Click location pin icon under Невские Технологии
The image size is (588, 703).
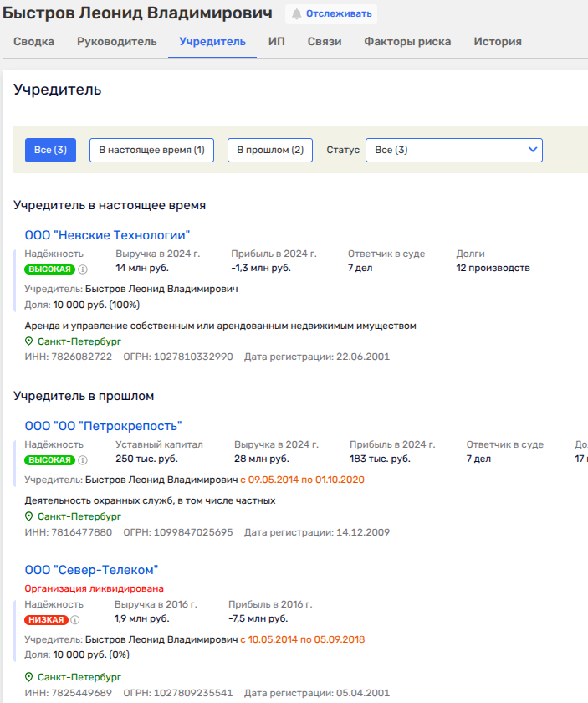[28, 341]
